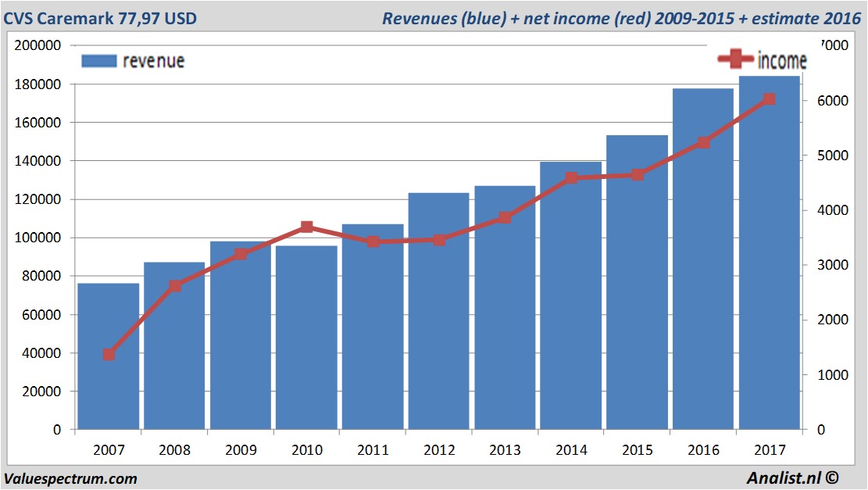The width and height of the screenshot is (868, 490).
Task: Click the 2016 income data point marker
Action: click(x=703, y=142)
